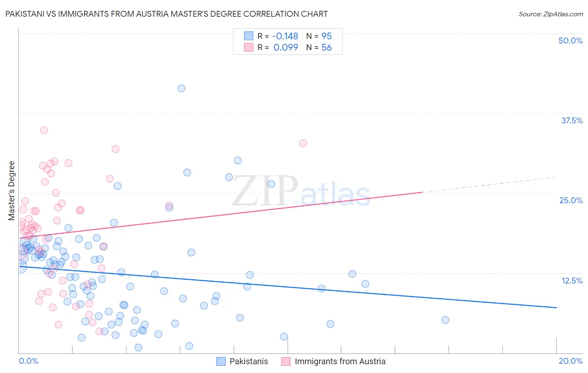This screenshot has width=588, height=373.
Task: Click the 12.5% y-axis tick label
Action: (572, 281)
